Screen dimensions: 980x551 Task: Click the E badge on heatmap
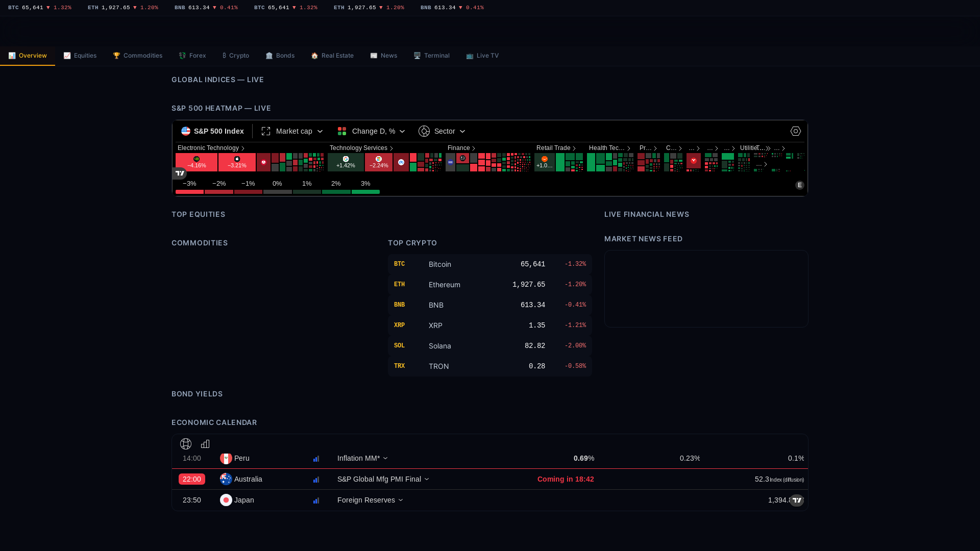tap(800, 185)
